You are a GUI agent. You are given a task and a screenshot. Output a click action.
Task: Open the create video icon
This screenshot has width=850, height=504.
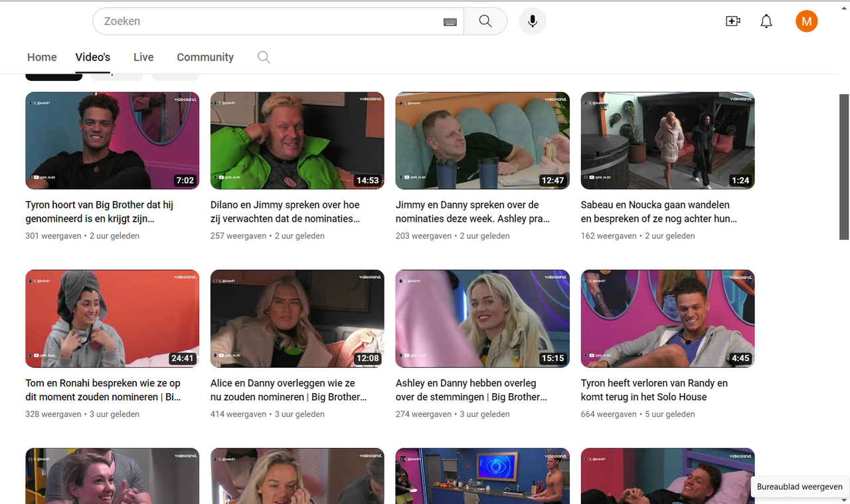tap(733, 21)
